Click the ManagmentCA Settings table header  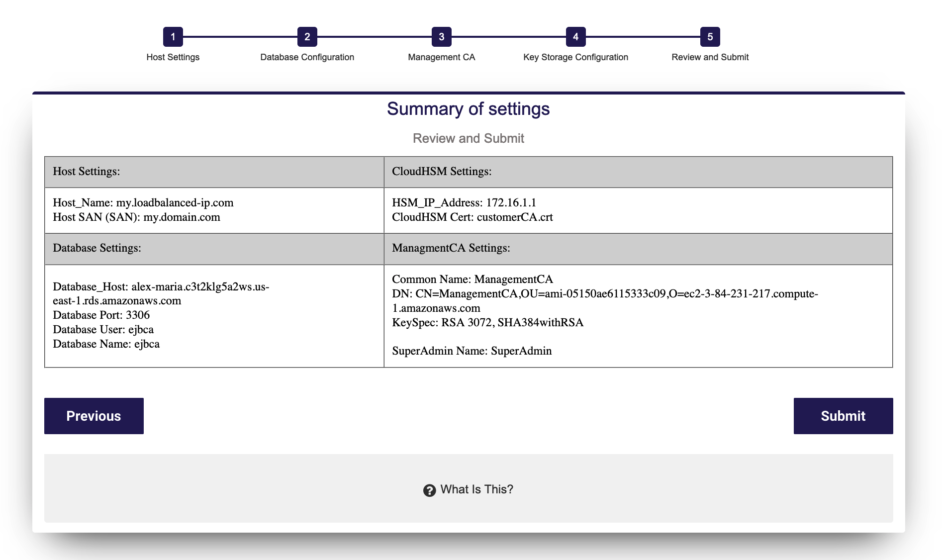tap(638, 248)
